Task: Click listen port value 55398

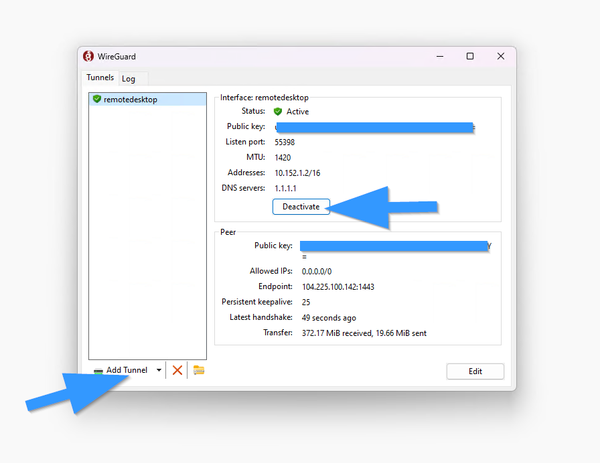Action: point(284,142)
